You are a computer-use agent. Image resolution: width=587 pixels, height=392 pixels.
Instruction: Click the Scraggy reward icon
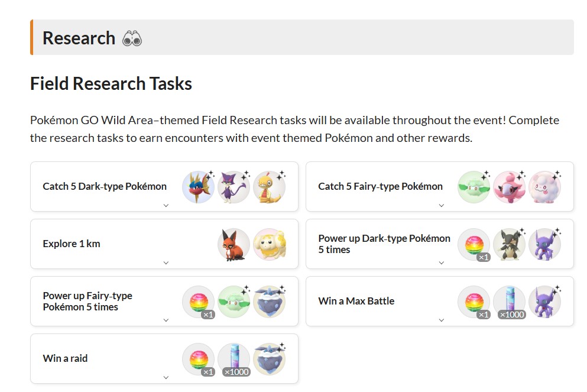pos(269,187)
